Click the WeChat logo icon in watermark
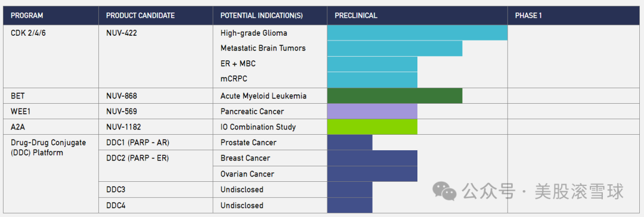Screen dimensions: 644x217 tap(445, 191)
